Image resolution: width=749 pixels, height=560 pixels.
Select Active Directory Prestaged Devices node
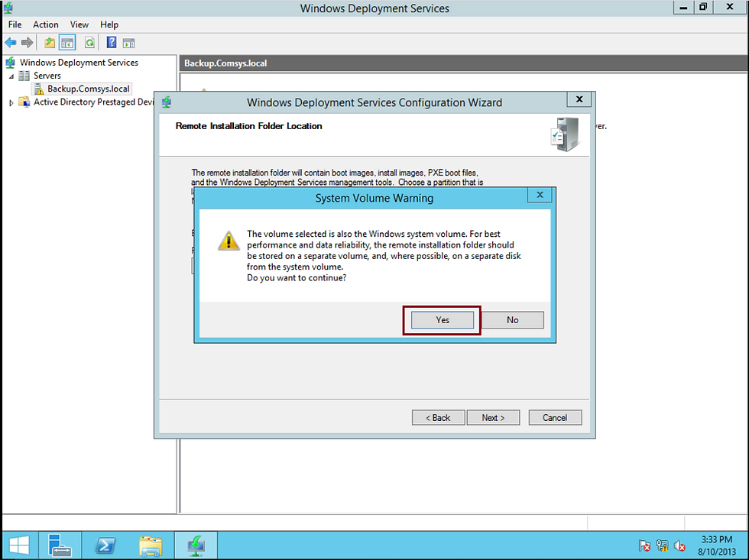[x=93, y=102]
